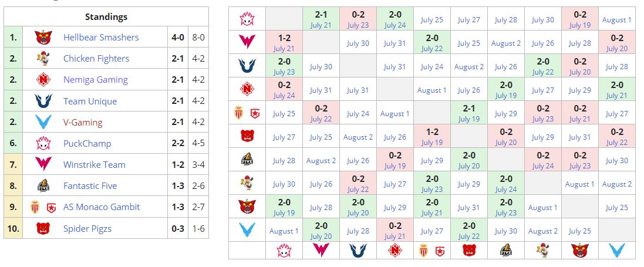Click the Standings table header
The height and width of the screenshot is (267, 644).
106,17
